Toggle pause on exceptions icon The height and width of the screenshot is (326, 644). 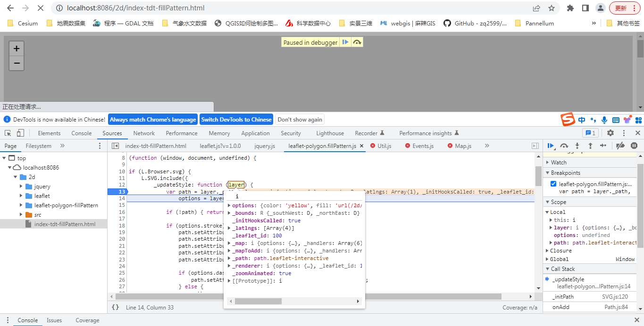[x=634, y=146]
